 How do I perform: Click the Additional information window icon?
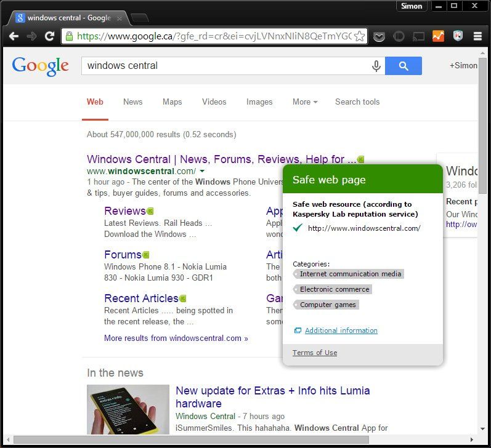click(298, 330)
